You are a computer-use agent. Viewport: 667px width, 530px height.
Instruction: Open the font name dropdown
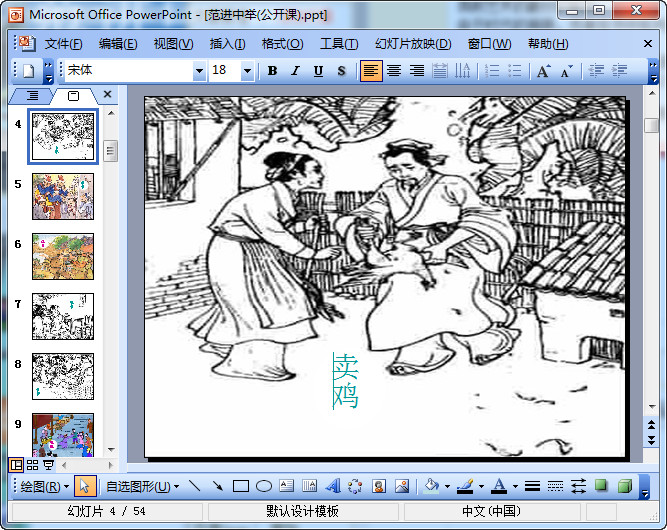click(x=199, y=71)
